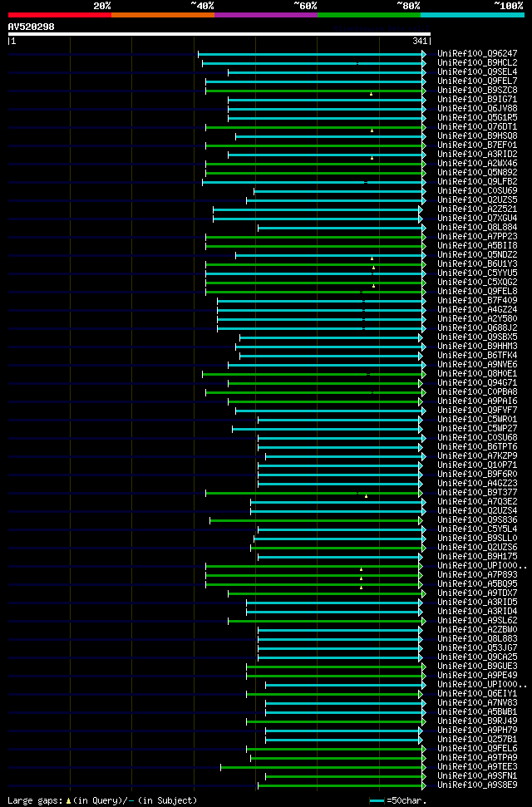Open hit UniRef100_Q2UZS5
The height and width of the screenshot is (807, 532).
[477, 200]
